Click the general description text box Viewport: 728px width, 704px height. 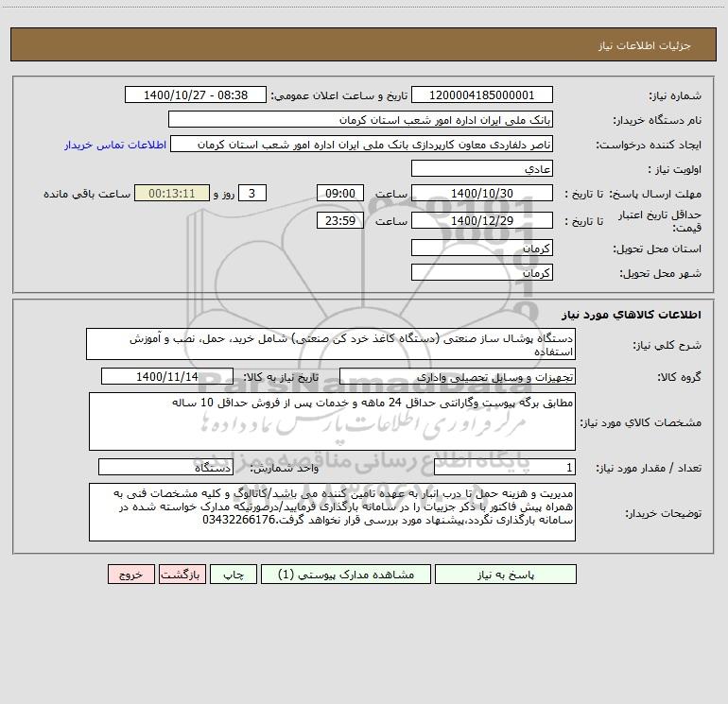[331, 344]
